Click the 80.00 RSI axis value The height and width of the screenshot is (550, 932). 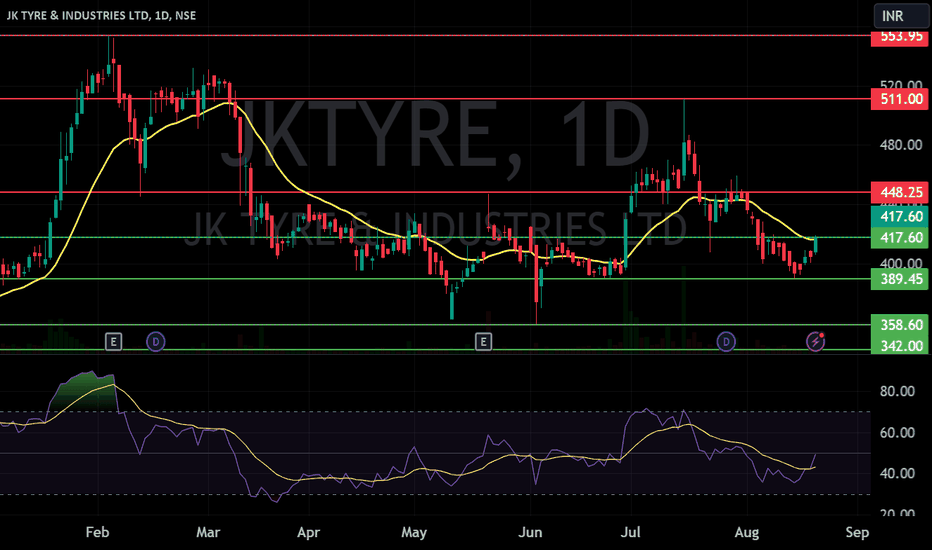(x=897, y=391)
